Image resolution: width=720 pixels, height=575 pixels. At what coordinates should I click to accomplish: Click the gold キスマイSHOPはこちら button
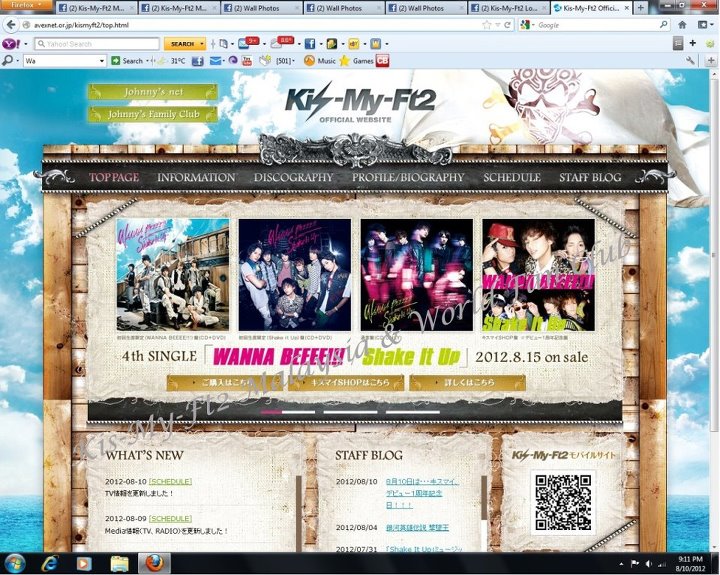(x=346, y=383)
